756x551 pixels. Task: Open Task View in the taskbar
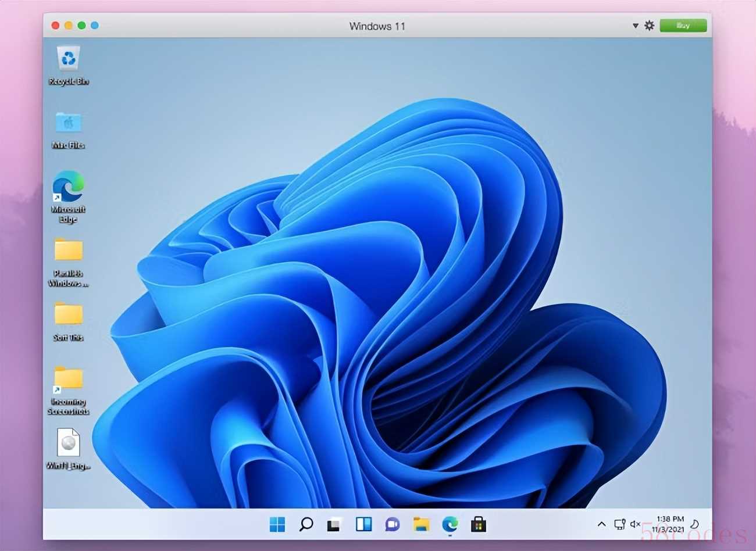click(x=334, y=524)
